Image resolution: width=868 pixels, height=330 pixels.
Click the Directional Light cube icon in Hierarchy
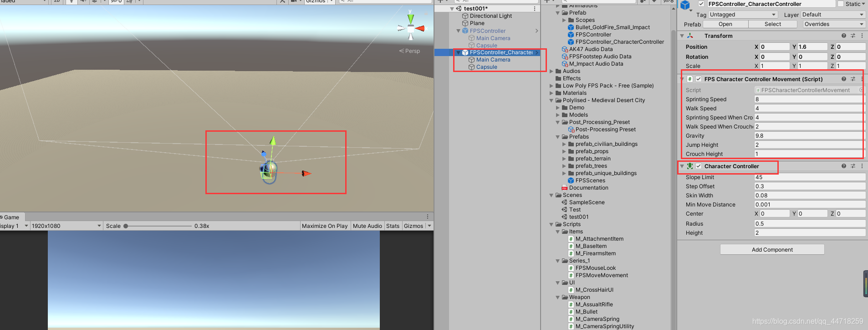465,16
